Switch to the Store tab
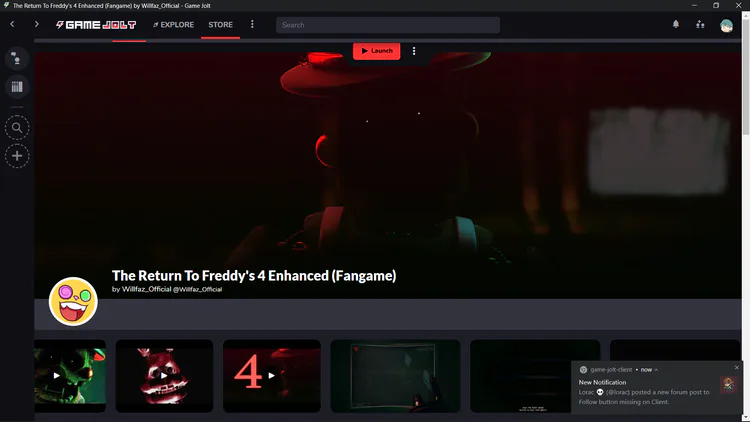The image size is (750, 422). (221, 25)
